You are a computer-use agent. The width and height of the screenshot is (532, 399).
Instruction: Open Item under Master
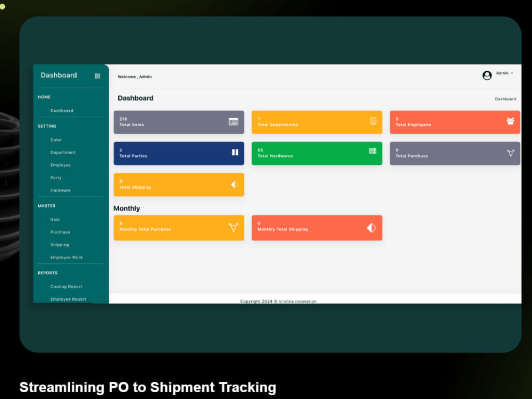[x=55, y=220]
